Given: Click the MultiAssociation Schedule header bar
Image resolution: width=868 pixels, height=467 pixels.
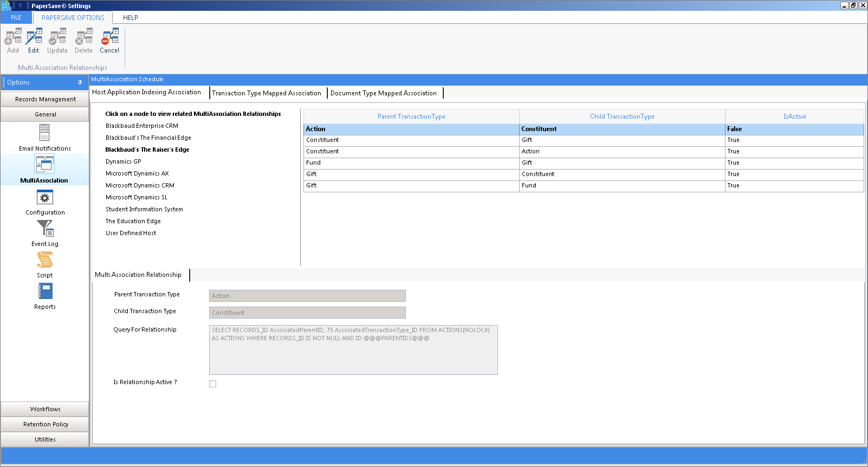Looking at the screenshot, I should tap(478, 79).
